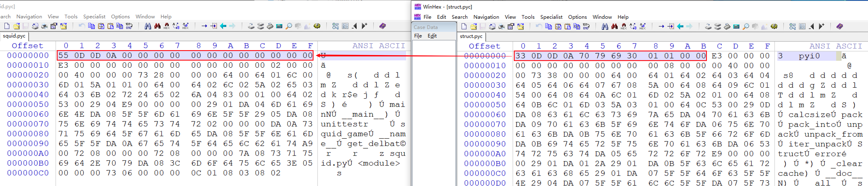Select offset 00000060 row in squid.pyc

(28, 114)
